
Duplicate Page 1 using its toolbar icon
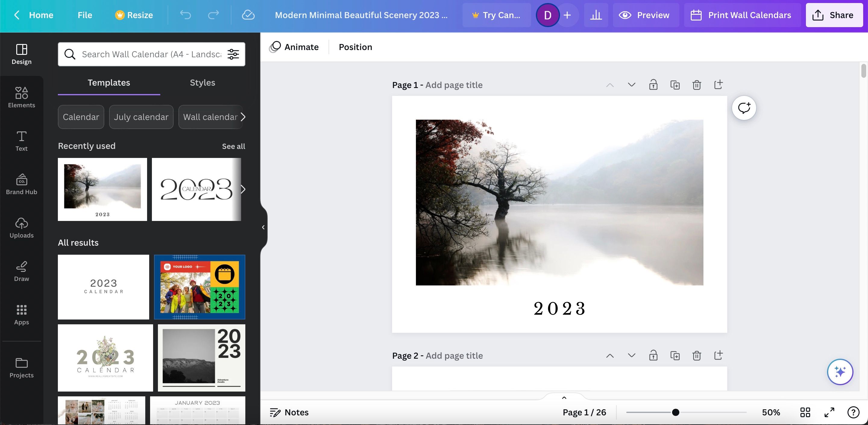[675, 85]
